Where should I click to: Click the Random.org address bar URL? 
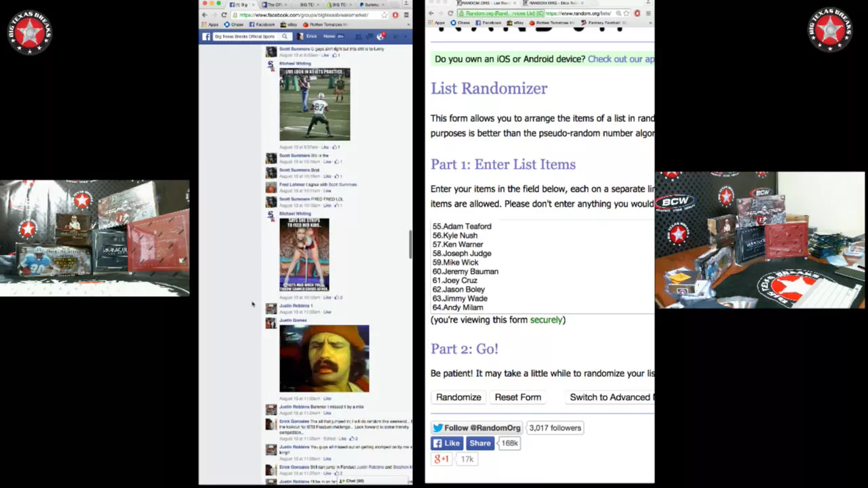tap(578, 13)
